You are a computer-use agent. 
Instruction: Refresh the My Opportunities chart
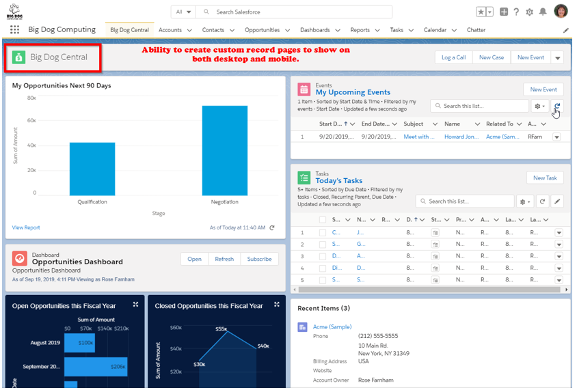(x=272, y=227)
